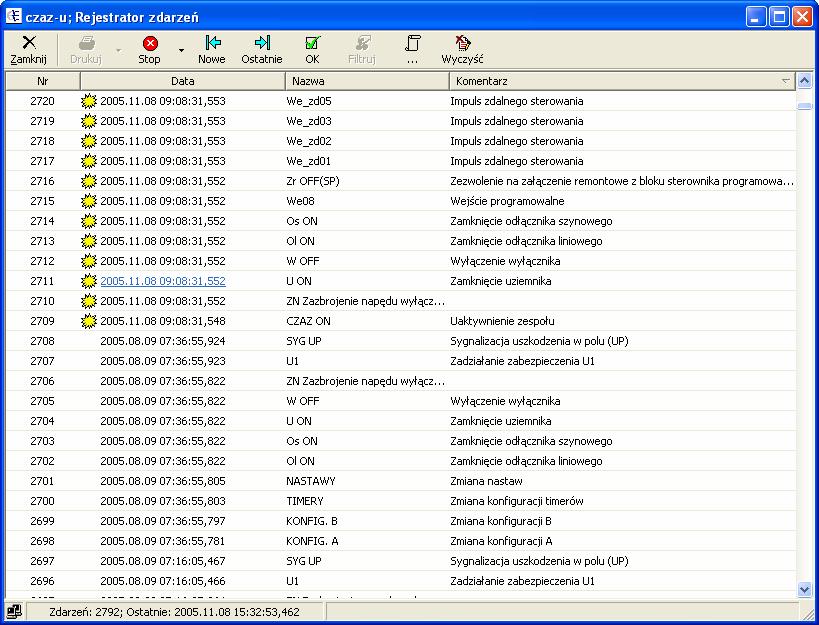This screenshot has width=819, height=625.
Task: Click the comment 'Uaktywnienie zespołu'
Action: click(502, 321)
